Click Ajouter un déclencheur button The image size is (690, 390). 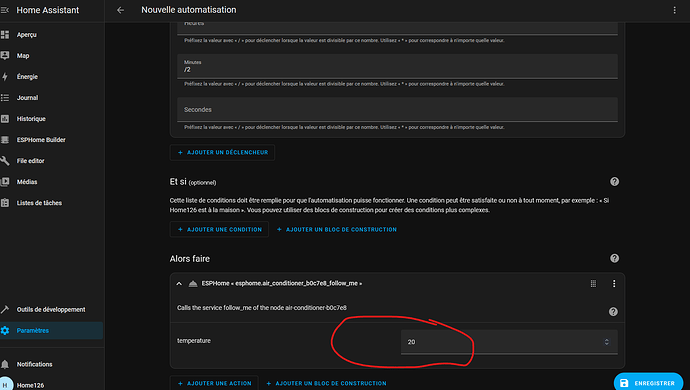pos(223,152)
